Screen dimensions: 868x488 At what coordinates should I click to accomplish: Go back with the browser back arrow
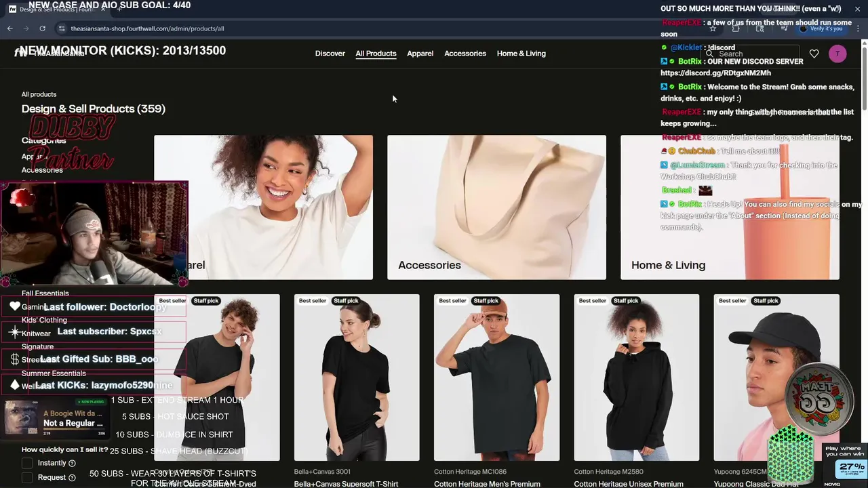[10, 28]
